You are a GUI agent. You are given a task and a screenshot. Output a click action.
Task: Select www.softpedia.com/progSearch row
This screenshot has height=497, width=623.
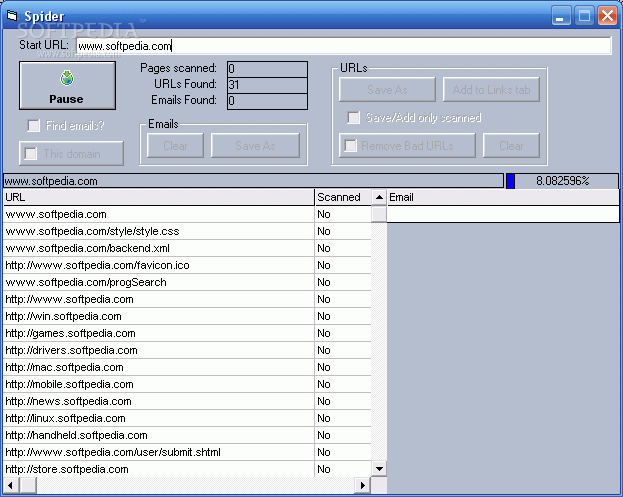(x=187, y=282)
